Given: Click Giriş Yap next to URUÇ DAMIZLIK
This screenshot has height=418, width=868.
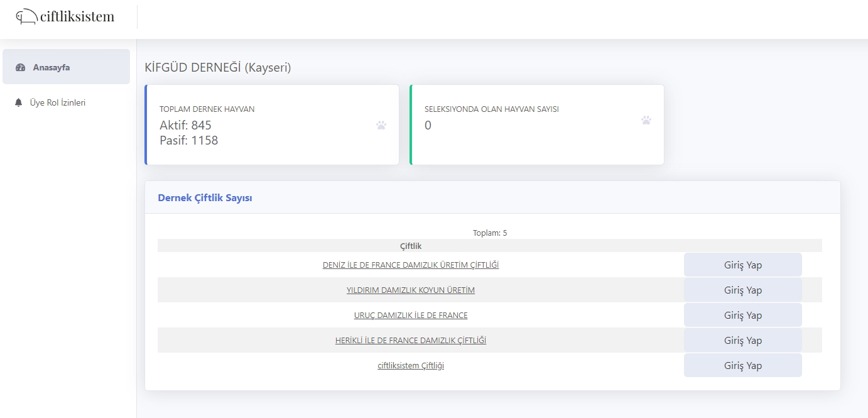Looking at the screenshot, I should point(742,316).
